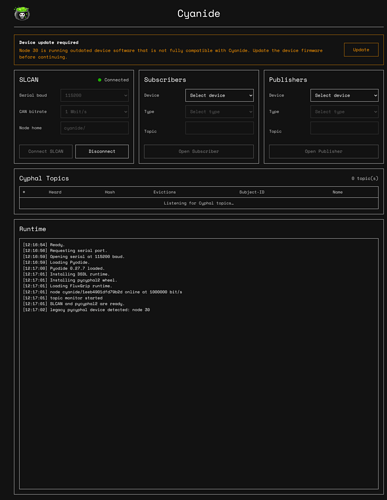Viewport: 387px width, 500px height.
Task: Click the 'Device update required' heading
Action: click(x=49, y=42)
